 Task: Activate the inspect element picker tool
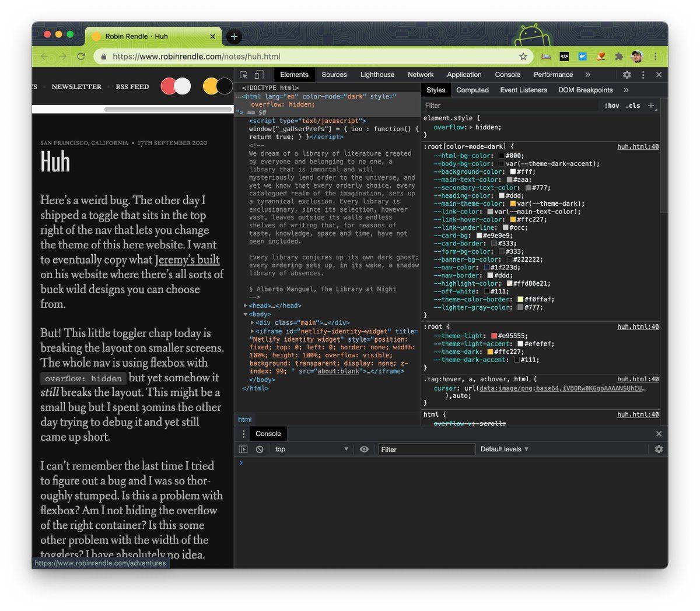click(x=244, y=75)
